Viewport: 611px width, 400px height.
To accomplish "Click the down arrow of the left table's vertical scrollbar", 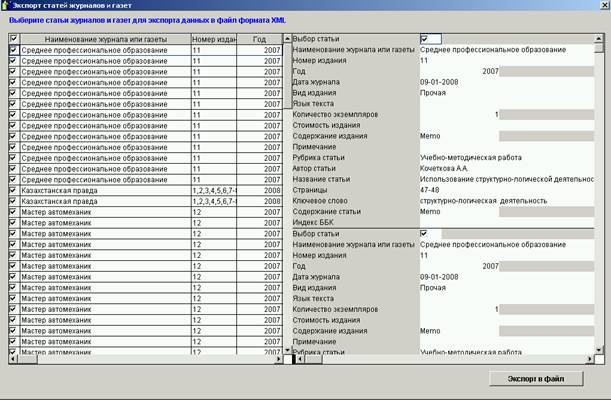I will pos(287,350).
